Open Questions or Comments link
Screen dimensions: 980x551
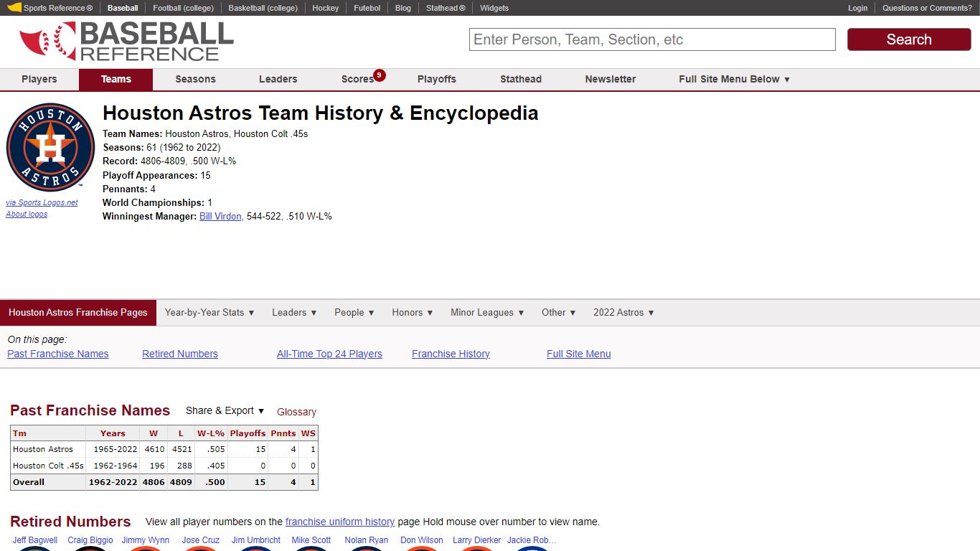click(927, 8)
